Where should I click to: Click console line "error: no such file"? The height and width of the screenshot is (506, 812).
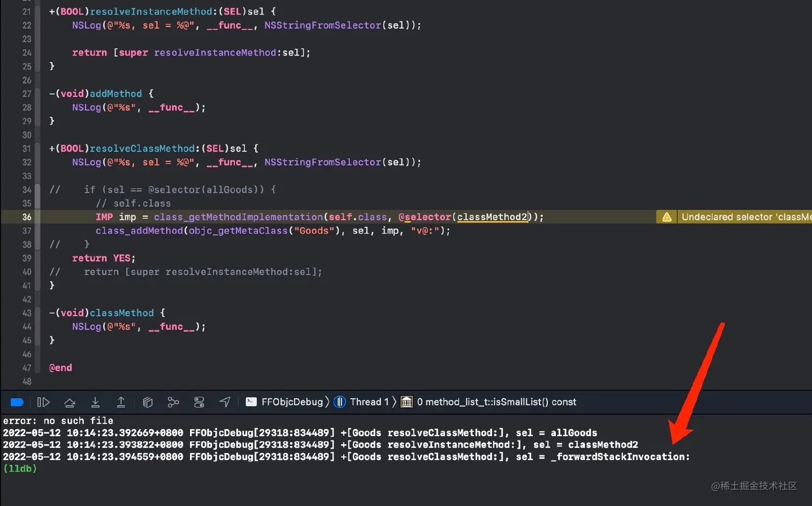coord(58,421)
